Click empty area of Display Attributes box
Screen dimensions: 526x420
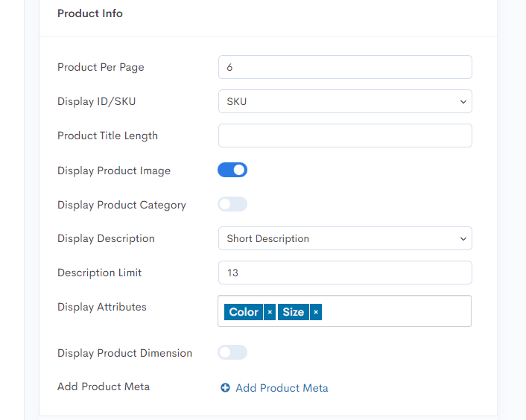click(396, 311)
